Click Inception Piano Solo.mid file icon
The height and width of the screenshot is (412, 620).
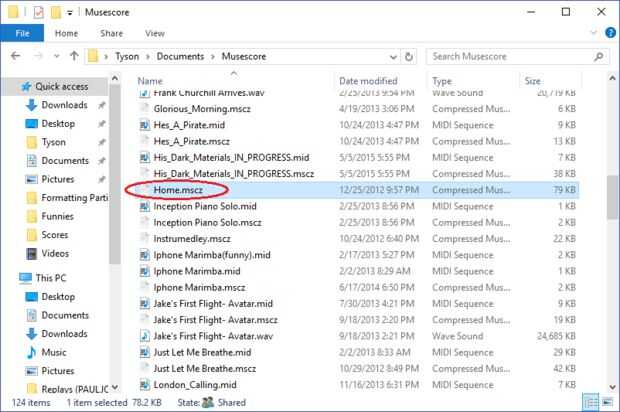[x=145, y=206]
